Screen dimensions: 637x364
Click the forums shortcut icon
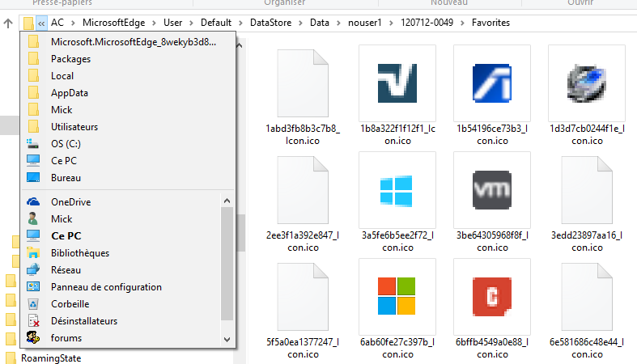(x=33, y=337)
